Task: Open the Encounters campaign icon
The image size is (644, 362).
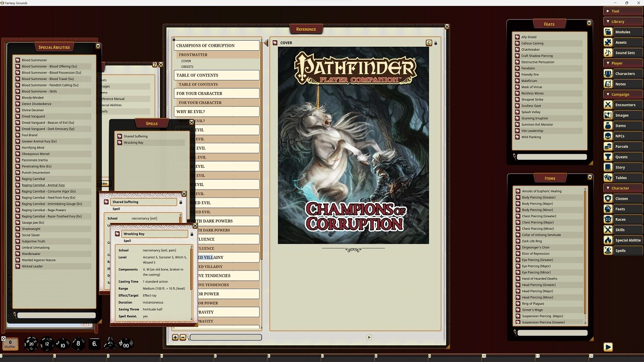Action: point(608,105)
